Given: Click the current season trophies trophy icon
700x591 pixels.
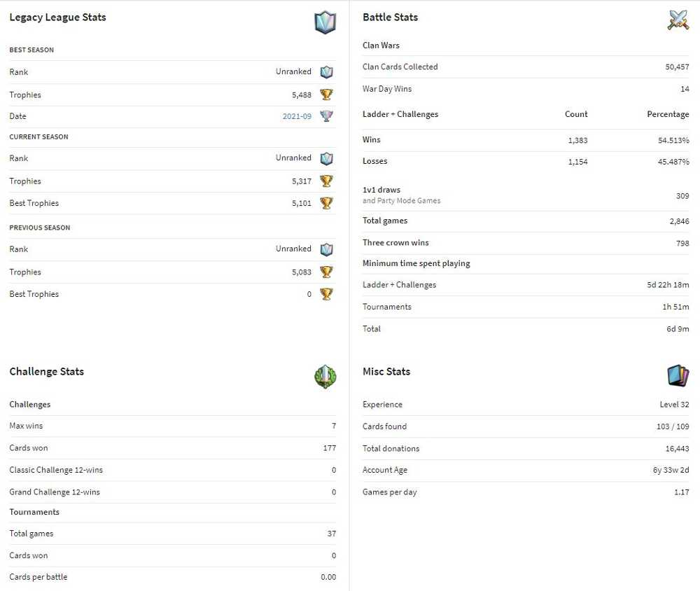Looking at the screenshot, I should click(x=326, y=181).
